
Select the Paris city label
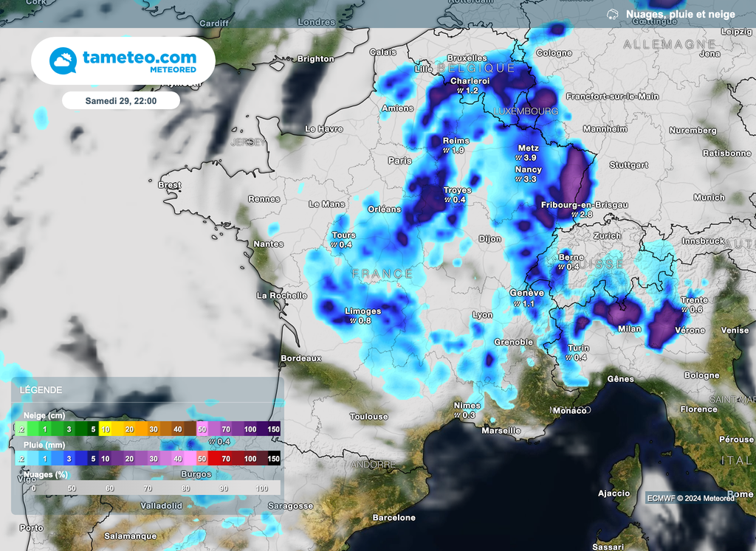[x=399, y=159]
